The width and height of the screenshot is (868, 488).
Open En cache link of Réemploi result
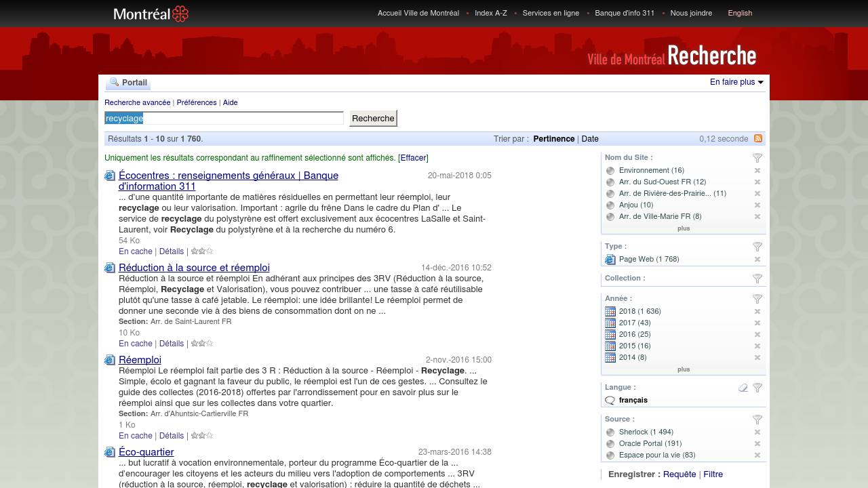point(136,436)
